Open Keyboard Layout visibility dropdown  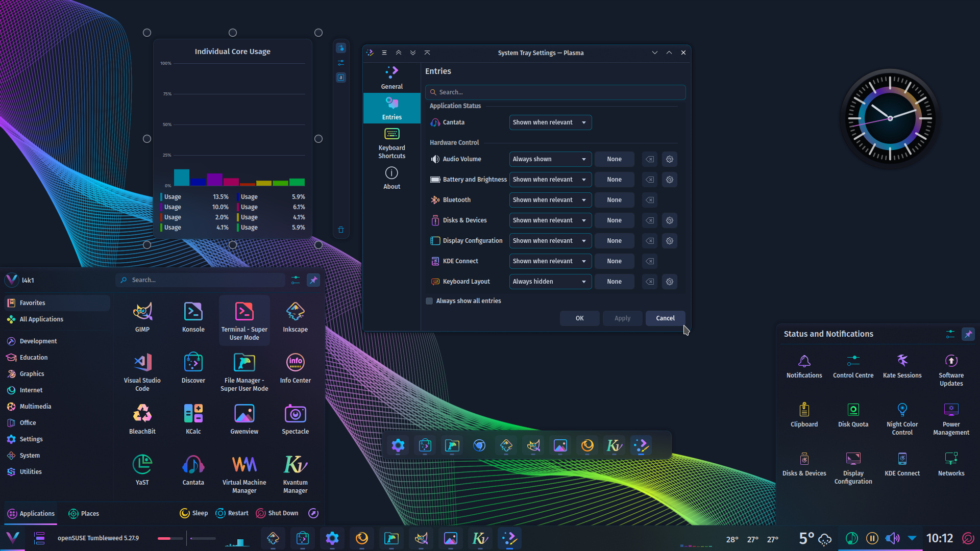point(550,282)
